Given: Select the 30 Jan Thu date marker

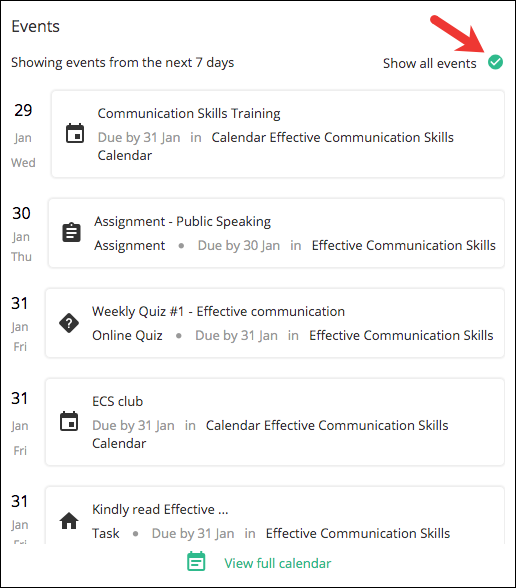Looking at the screenshot, I should (x=21, y=234).
